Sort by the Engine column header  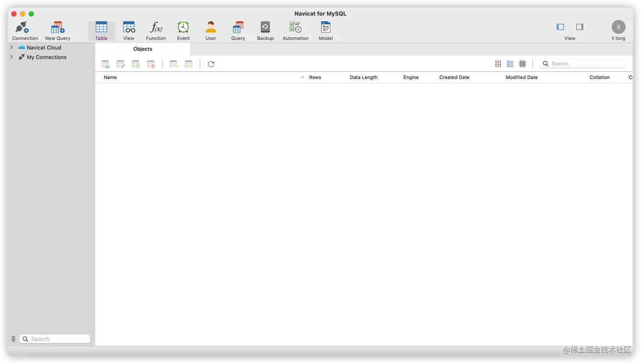[x=411, y=77]
